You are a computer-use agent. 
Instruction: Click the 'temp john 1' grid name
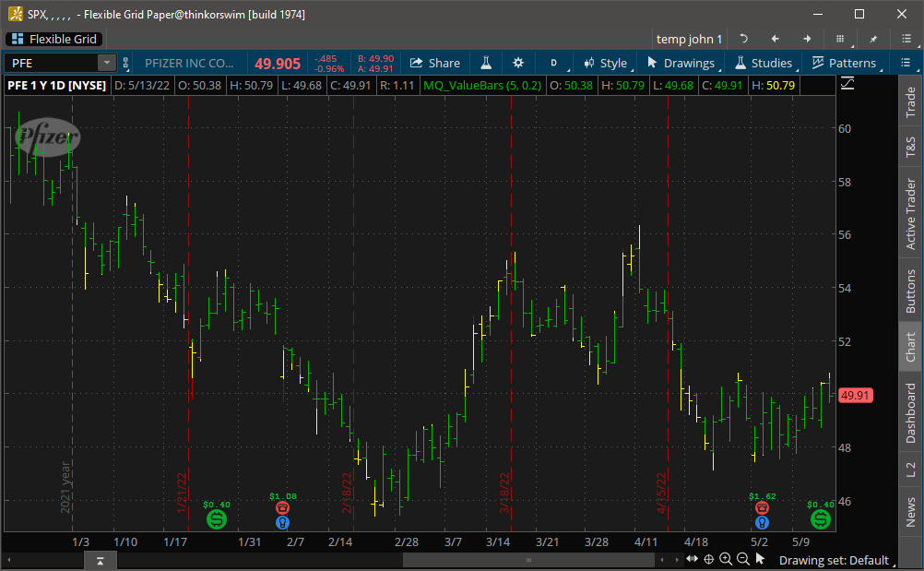[689, 39]
